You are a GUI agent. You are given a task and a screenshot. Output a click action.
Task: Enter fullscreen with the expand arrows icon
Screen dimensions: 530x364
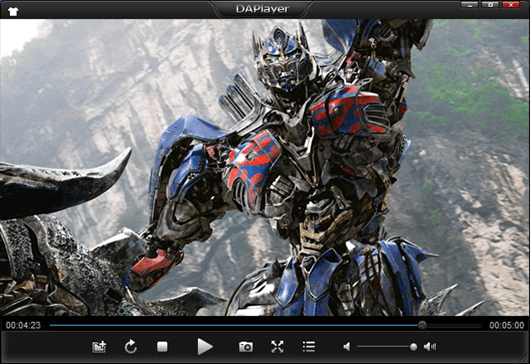[277, 347]
